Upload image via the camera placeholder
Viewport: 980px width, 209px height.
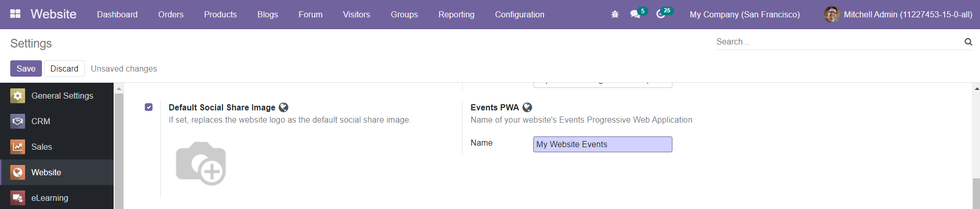tap(201, 164)
